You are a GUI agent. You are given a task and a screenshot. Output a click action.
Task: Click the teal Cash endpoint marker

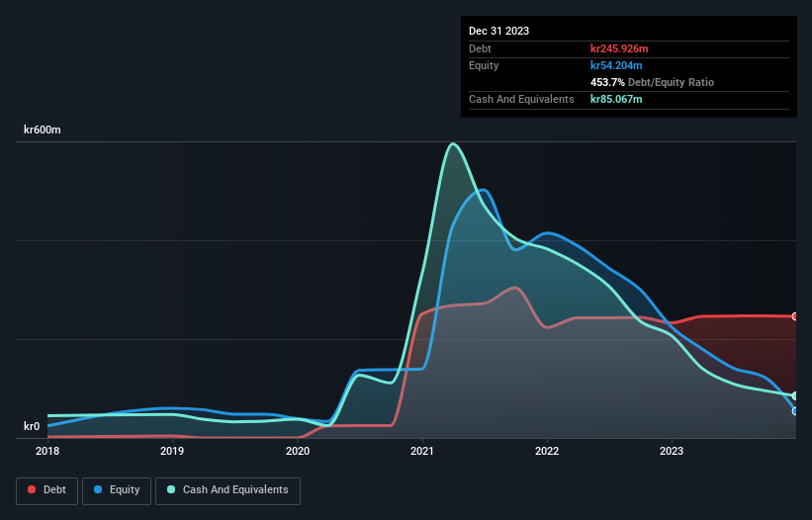(x=795, y=395)
